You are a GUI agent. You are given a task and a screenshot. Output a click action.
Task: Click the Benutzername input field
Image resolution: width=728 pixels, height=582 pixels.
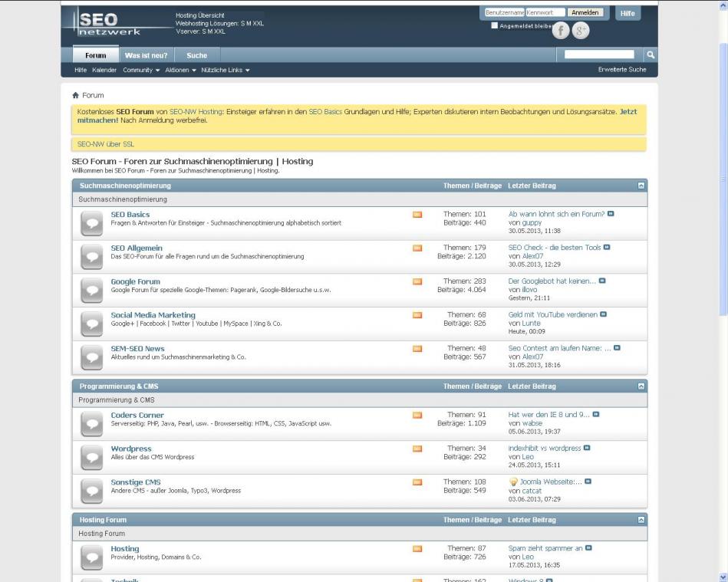[x=505, y=13]
